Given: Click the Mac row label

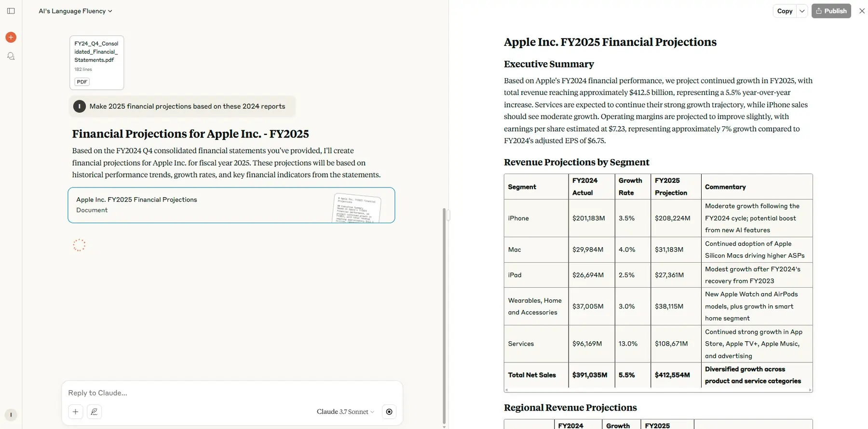Looking at the screenshot, I should pos(514,249).
